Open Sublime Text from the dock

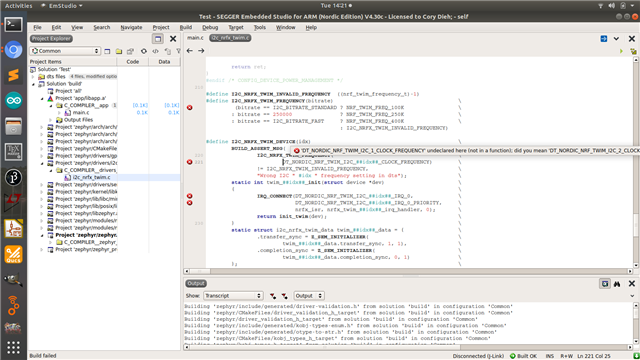pyautogui.click(x=13, y=75)
